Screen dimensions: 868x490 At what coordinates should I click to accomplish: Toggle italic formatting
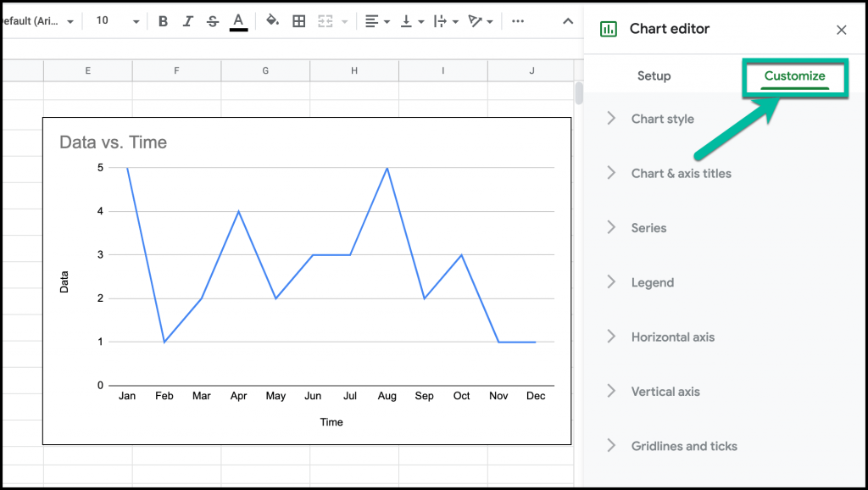(187, 21)
